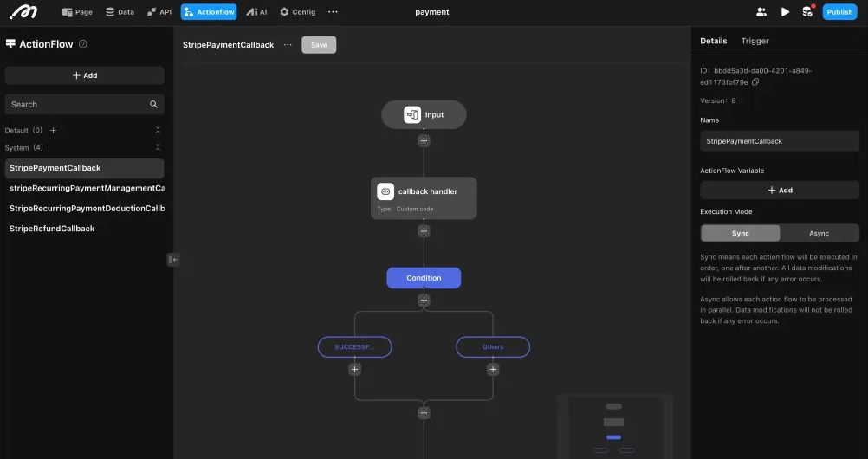Click the payment project title
Image resolution: width=868 pixels, height=459 pixels.
pos(432,11)
